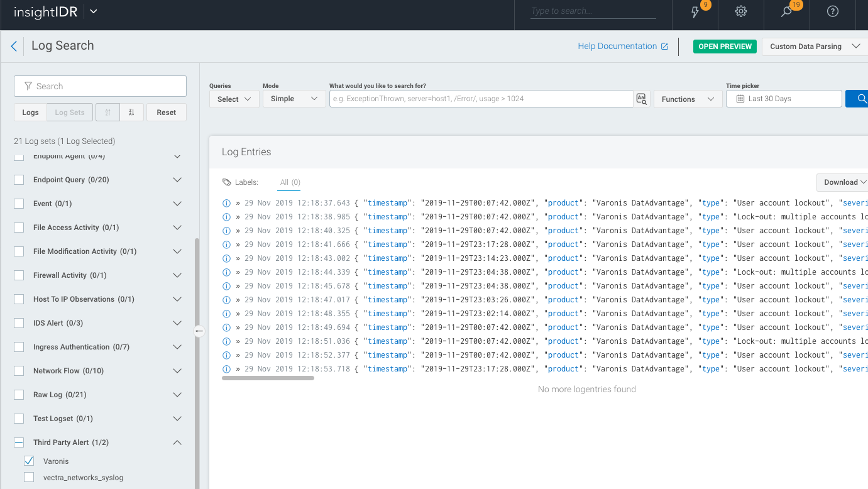
Task: Collapse the sidebar using the arrow handle
Action: (199, 331)
